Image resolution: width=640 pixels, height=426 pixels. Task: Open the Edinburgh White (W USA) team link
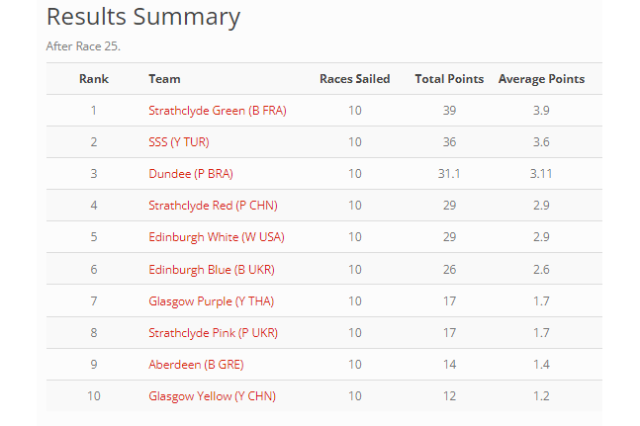point(213,237)
